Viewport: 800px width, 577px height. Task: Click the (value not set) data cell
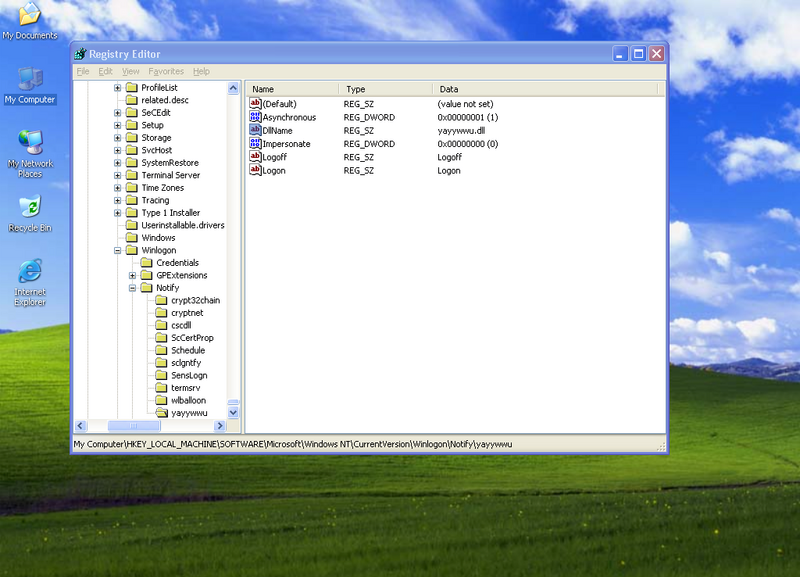(465, 104)
